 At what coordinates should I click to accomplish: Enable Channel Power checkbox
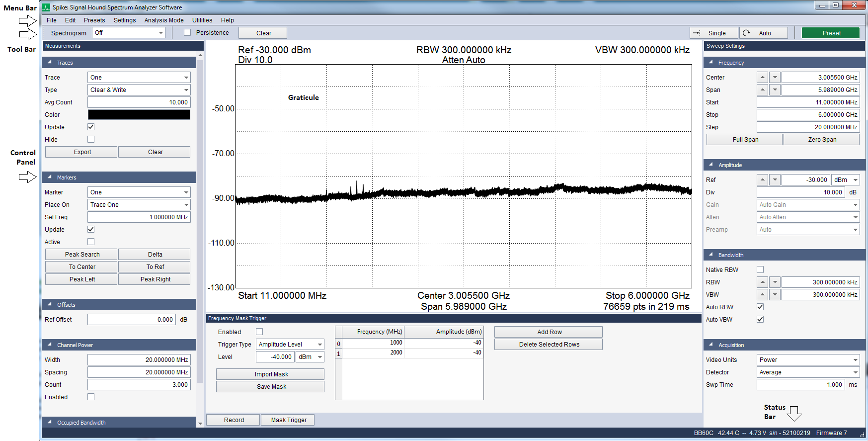point(91,397)
